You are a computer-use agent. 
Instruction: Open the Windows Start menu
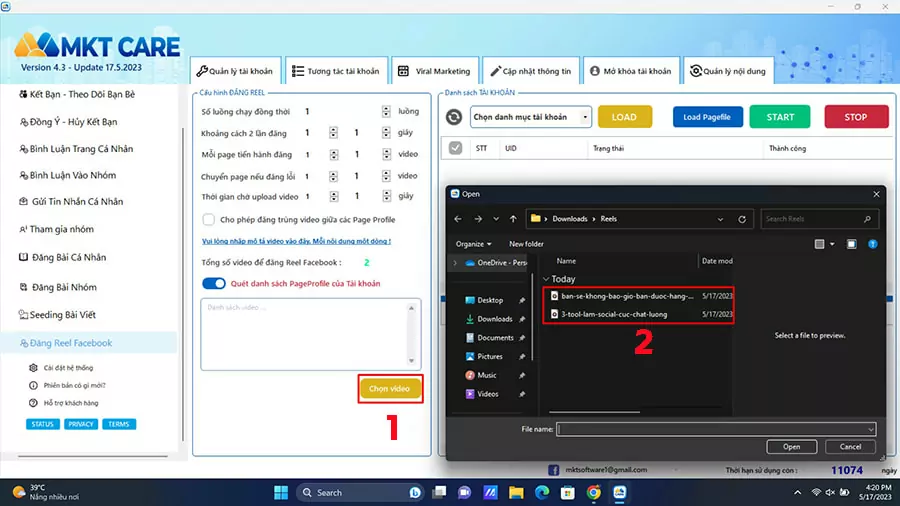(281, 492)
